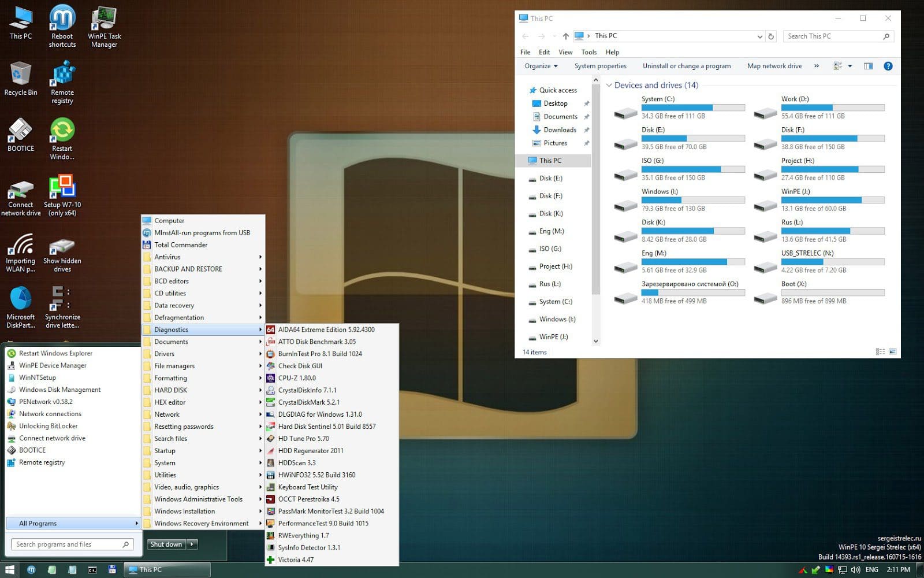The height and width of the screenshot is (578, 924).
Task: Open Setup W7-10 (only x64) icon
Action: tap(62, 195)
